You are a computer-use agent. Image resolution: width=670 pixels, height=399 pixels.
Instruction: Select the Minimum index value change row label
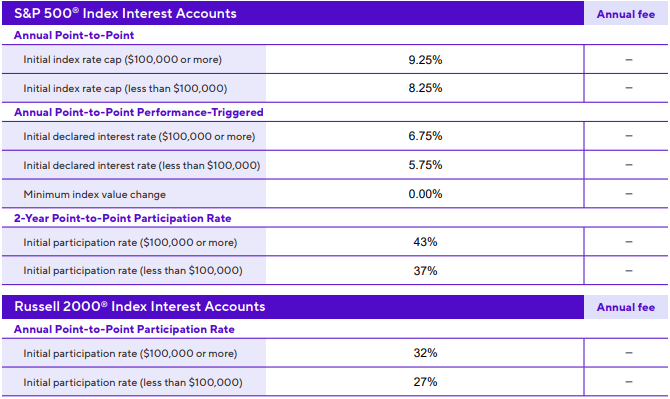click(x=94, y=194)
